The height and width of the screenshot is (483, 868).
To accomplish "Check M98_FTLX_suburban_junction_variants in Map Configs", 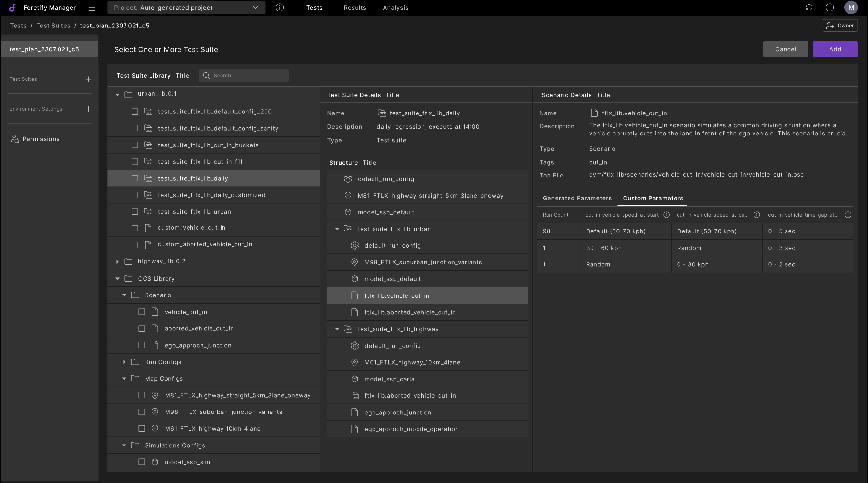I will pyautogui.click(x=142, y=412).
